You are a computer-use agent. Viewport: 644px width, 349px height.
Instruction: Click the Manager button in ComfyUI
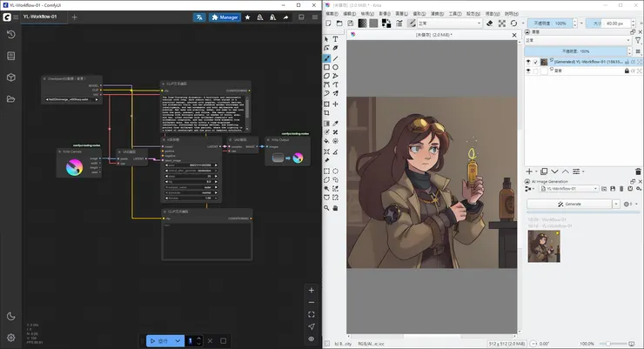click(225, 17)
